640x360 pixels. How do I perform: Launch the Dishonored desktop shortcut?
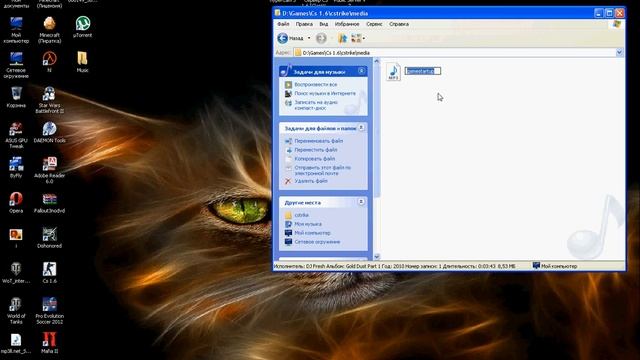click(49, 238)
